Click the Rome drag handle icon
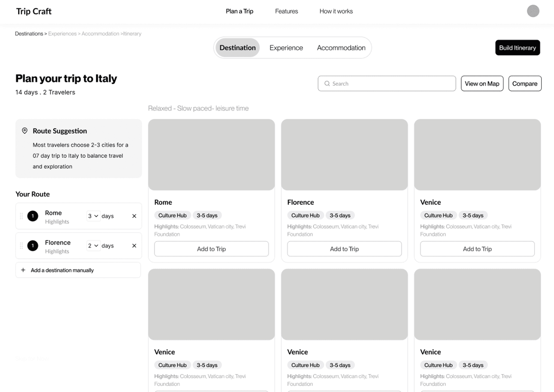 point(21,216)
